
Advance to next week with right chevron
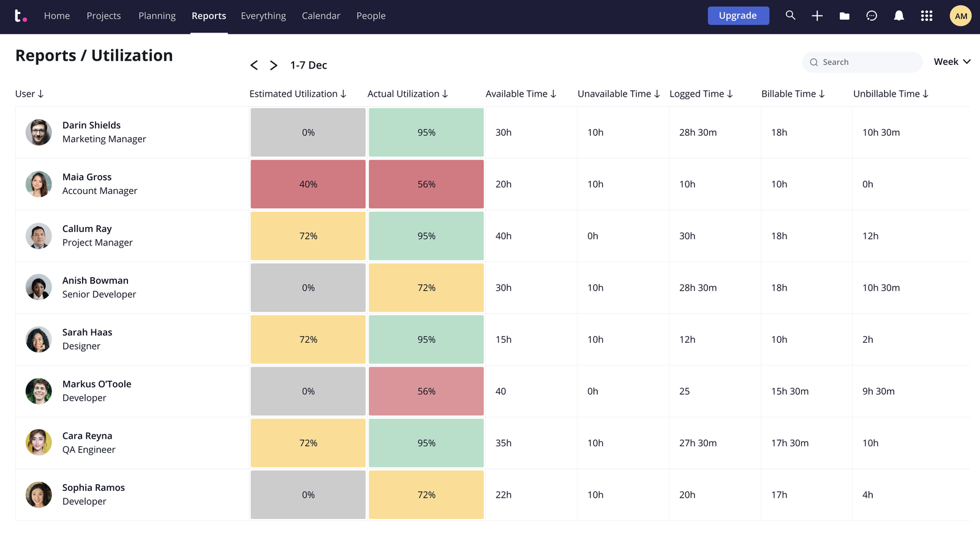pyautogui.click(x=274, y=65)
